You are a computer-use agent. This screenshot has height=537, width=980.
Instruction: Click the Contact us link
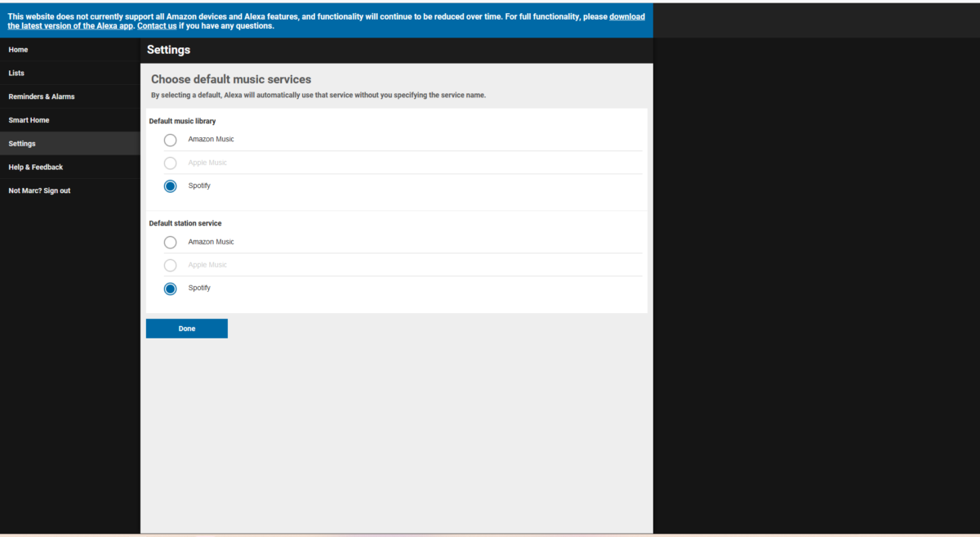[x=157, y=26]
